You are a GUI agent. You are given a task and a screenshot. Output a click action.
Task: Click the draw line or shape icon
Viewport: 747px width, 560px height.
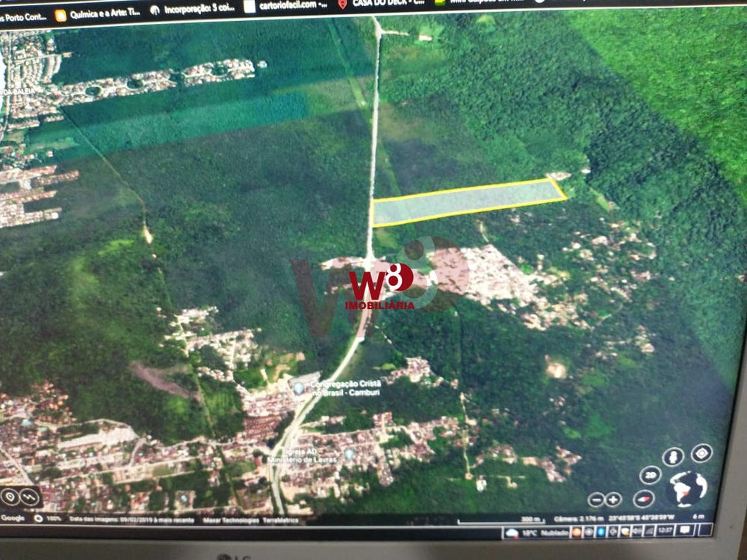(x=30, y=496)
